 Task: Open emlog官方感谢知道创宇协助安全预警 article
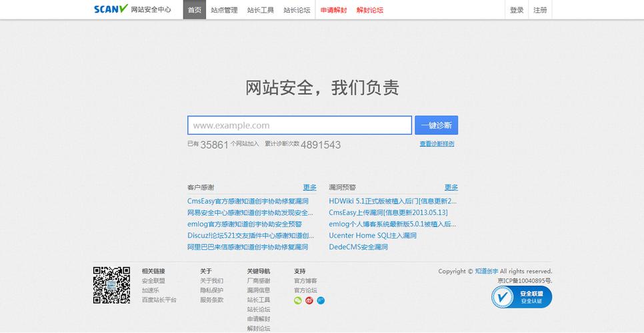click(245, 224)
